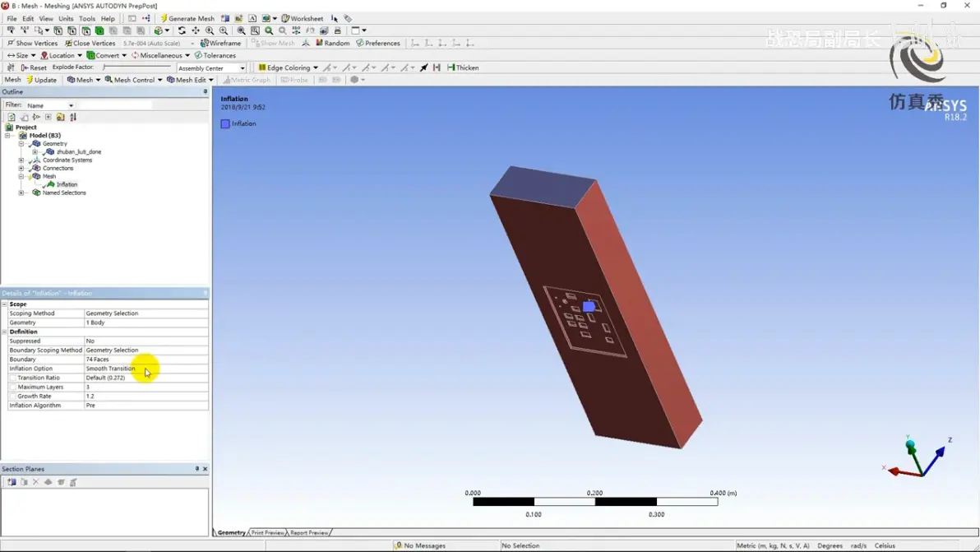Click the black arrow direction icon near Edge Coloring
Viewport: 980px width, 552px height.
pos(423,67)
